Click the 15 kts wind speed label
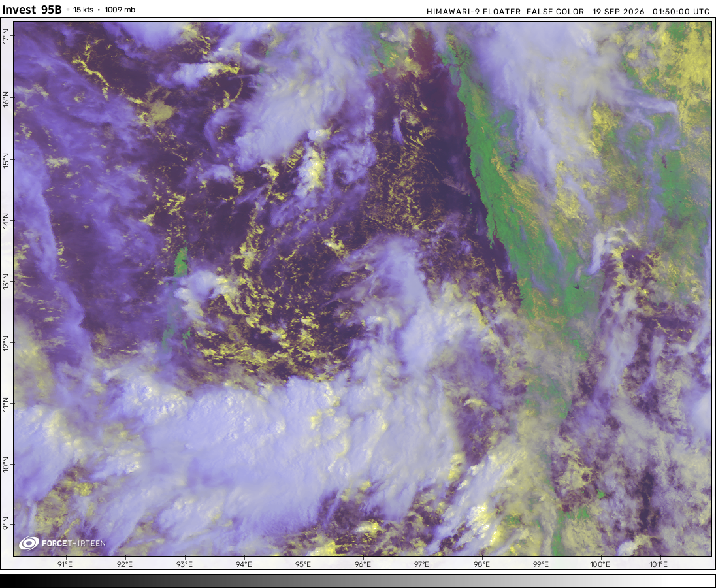 click(x=83, y=10)
